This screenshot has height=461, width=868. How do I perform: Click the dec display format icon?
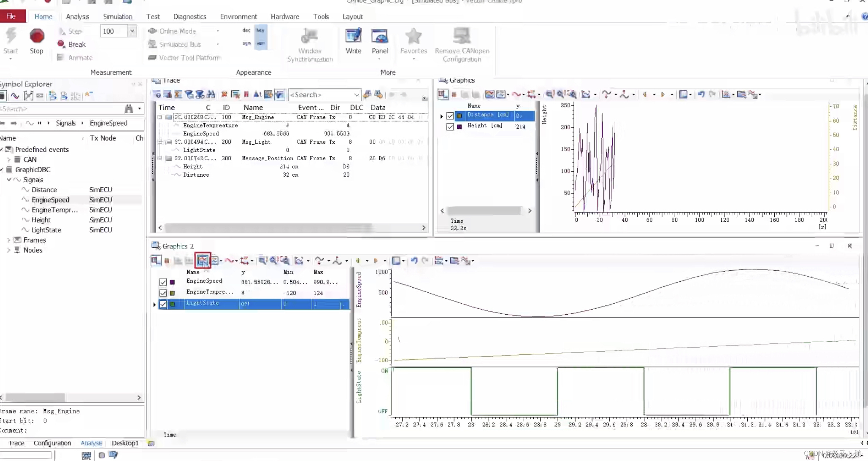(246, 30)
